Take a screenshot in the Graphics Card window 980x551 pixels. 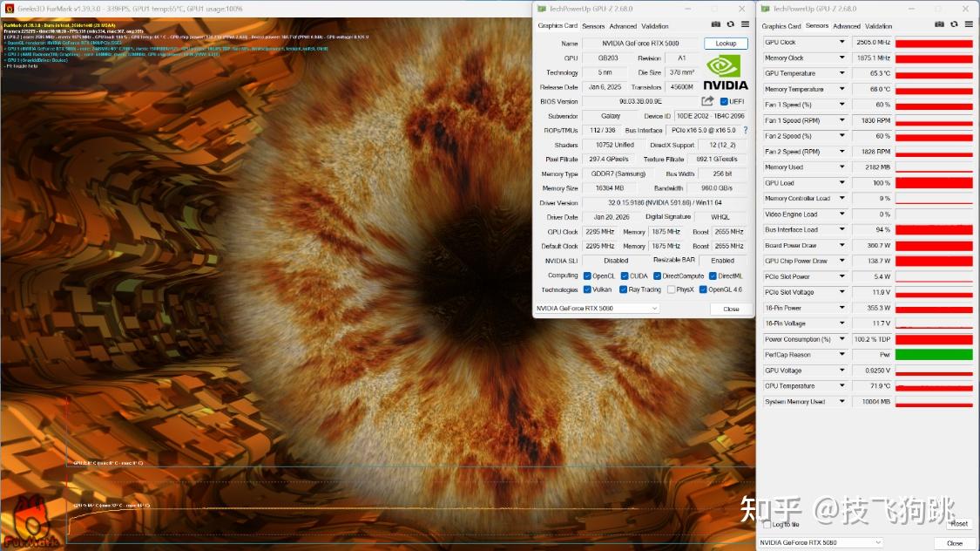point(716,24)
